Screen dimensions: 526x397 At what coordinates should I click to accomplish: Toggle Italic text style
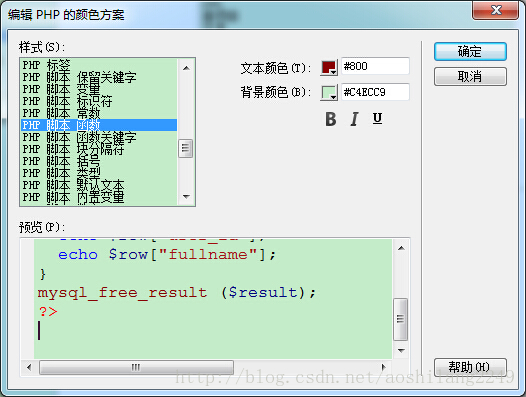point(354,119)
